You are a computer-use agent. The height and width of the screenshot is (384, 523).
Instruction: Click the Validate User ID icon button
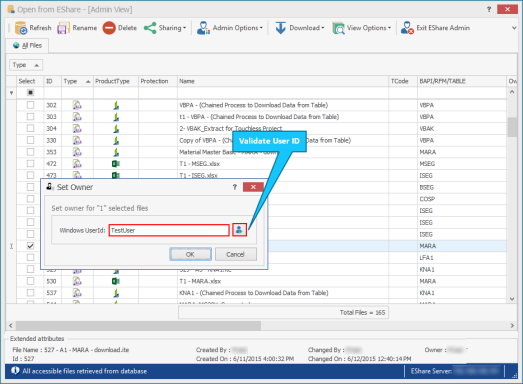[x=239, y=230]
